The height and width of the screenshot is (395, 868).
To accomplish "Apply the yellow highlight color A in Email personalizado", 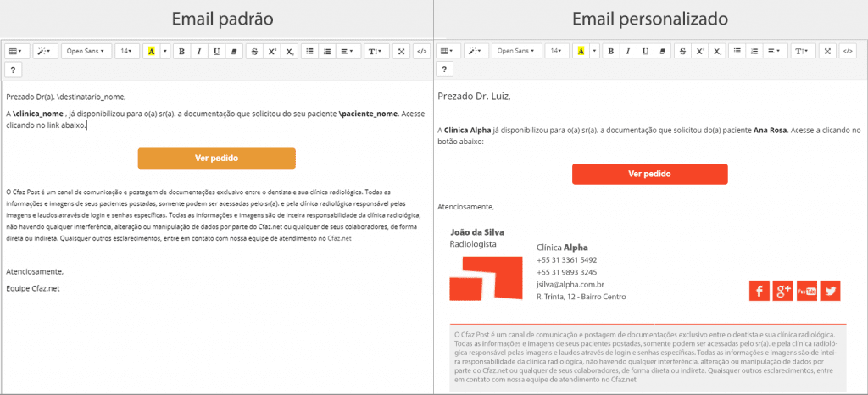I will pyautogui.click(x=581, y=51).
